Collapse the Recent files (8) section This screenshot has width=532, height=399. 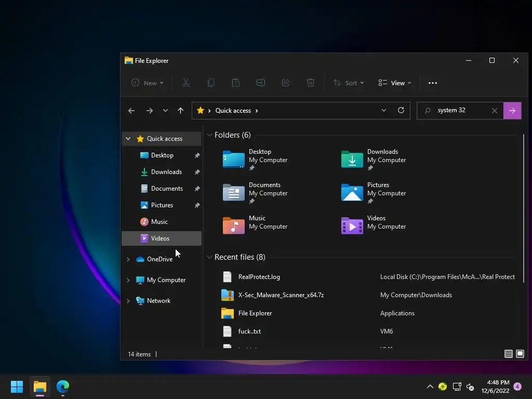[x=209, y=257]
